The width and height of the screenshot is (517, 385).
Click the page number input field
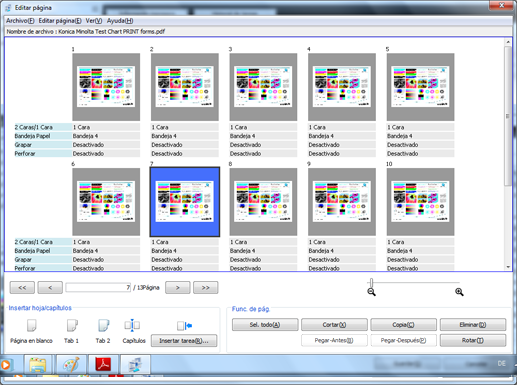click(x=98, y=288)
